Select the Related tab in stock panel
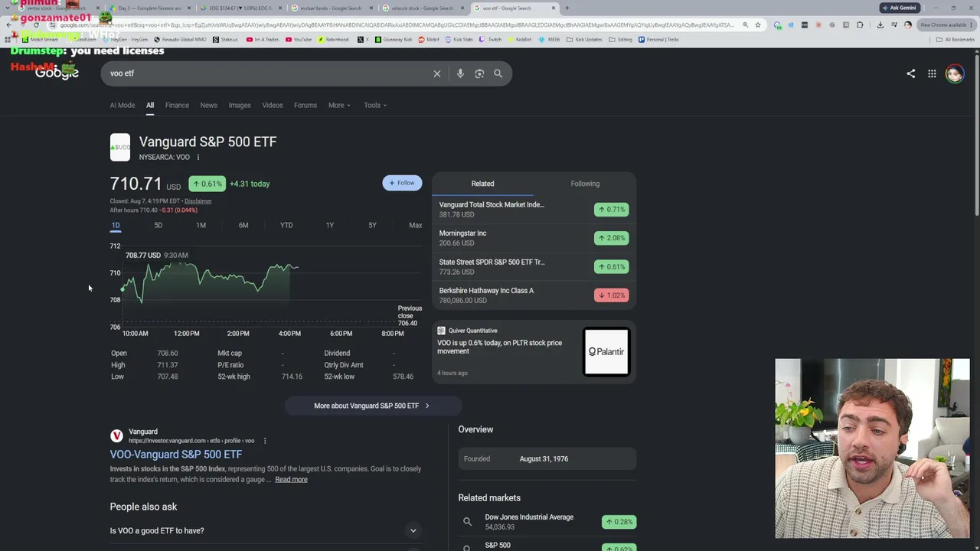The height and width of the screenshot is (551, 980). [482, 184]
